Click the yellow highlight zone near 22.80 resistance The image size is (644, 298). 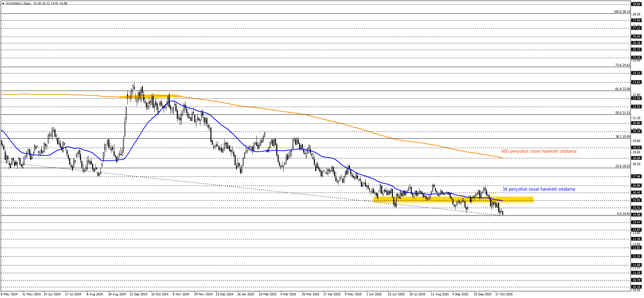[150, 96]
